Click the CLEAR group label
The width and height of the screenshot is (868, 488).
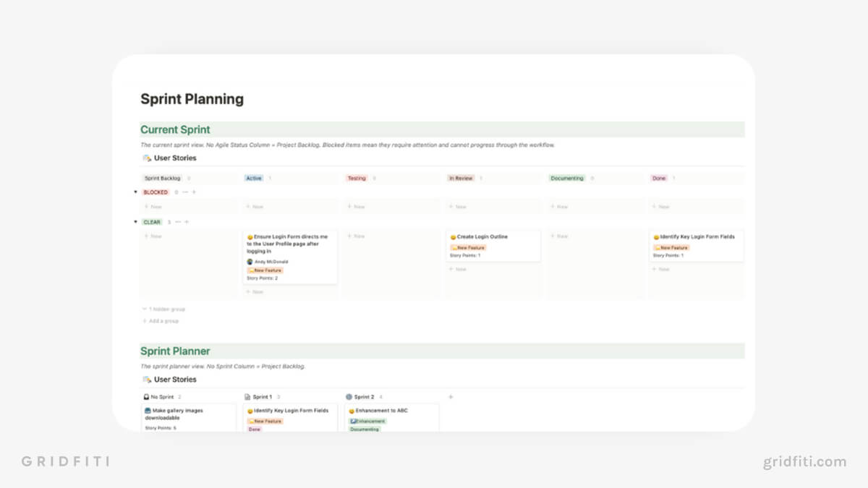[152, 222]
